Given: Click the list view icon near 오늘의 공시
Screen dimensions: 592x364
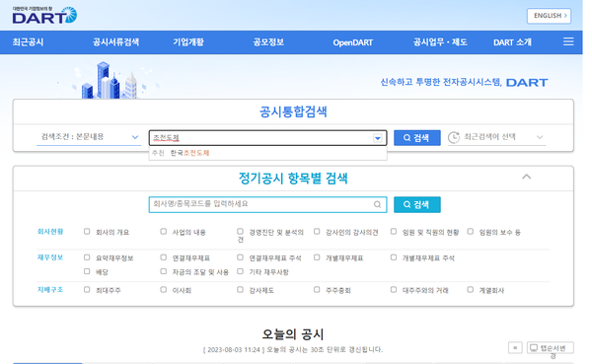Looking at the screenshot, I should [x=515, y=347].
